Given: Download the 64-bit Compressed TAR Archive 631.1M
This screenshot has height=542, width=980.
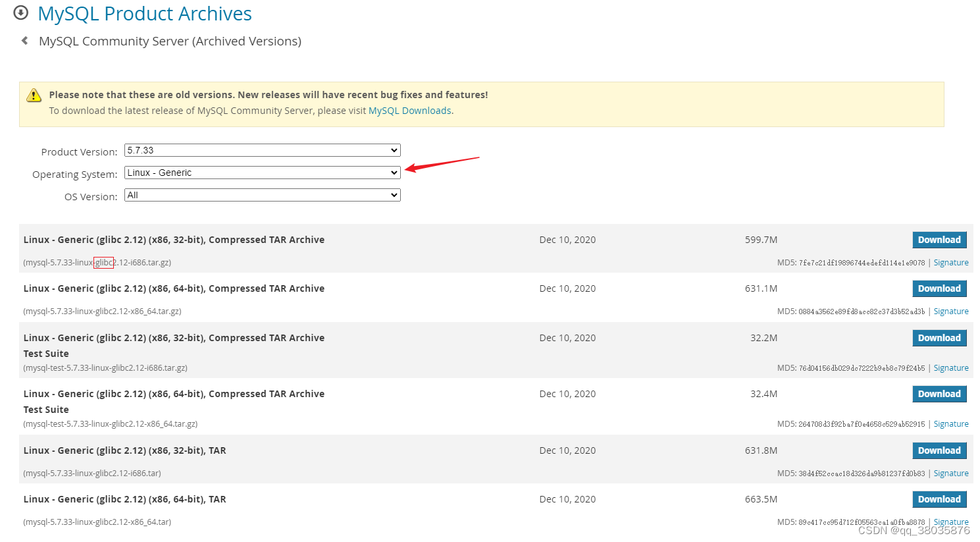Looking at the screenshot, I should (939, 288).
